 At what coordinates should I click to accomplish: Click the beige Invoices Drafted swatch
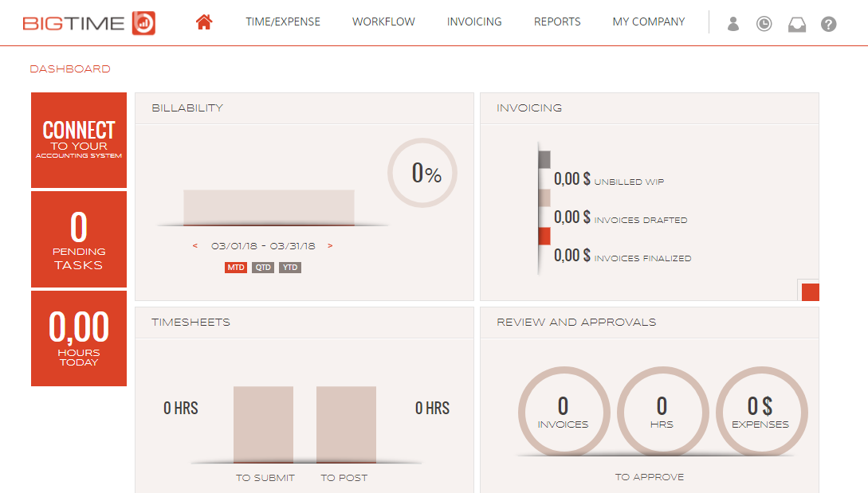(544, 198)
